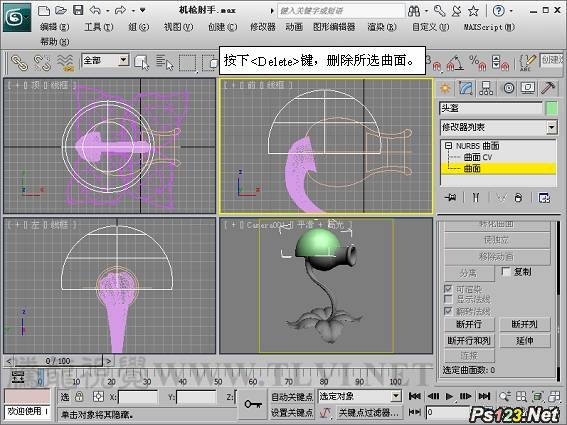Open the 视图(V) menu
Image resolution: width=567 pixels, height=425 pixels.
pos(178,27)
